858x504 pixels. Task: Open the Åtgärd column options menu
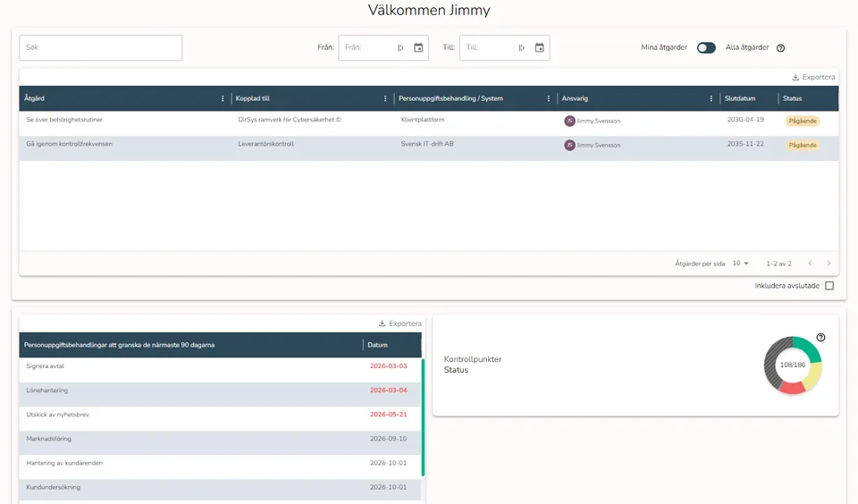point(223,98)
